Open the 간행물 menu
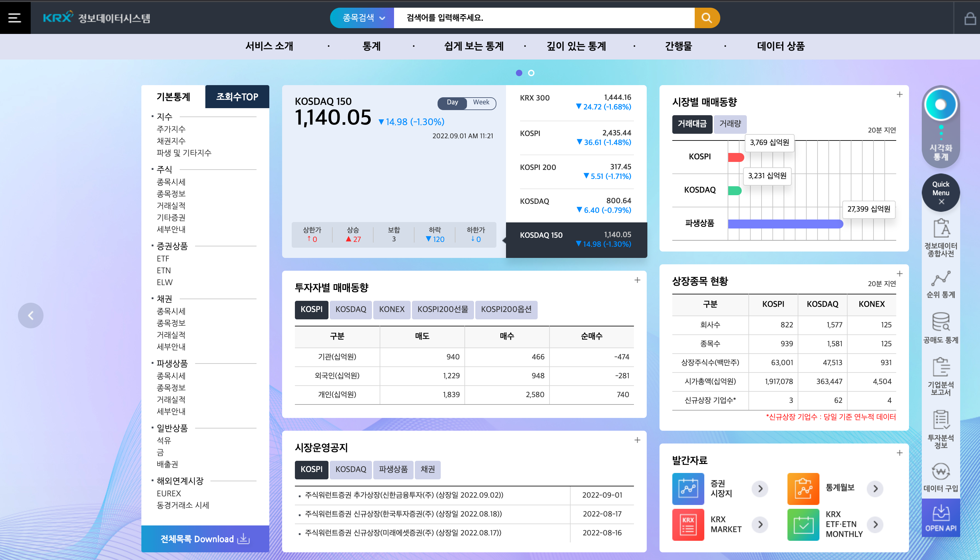 (x=678, y=46)
